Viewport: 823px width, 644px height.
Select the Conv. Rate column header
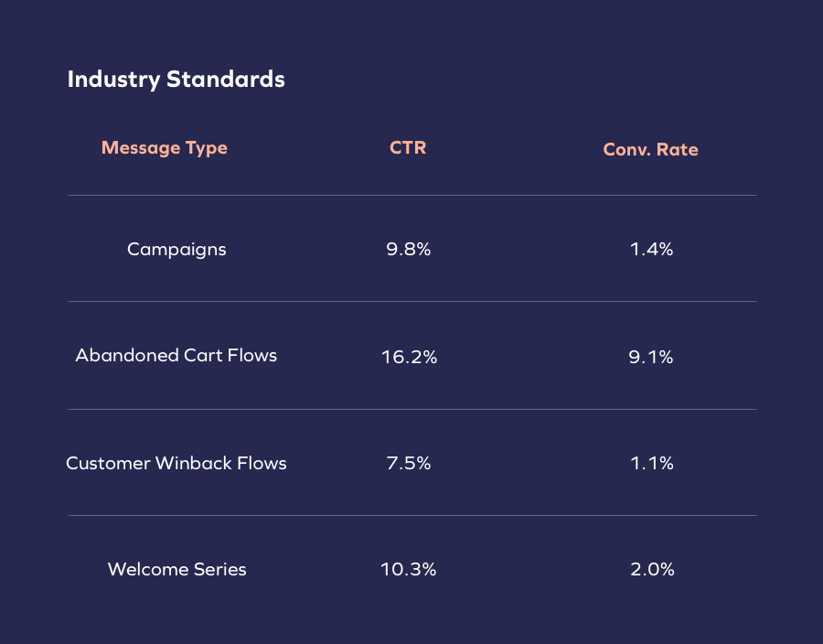coord(650,150)
